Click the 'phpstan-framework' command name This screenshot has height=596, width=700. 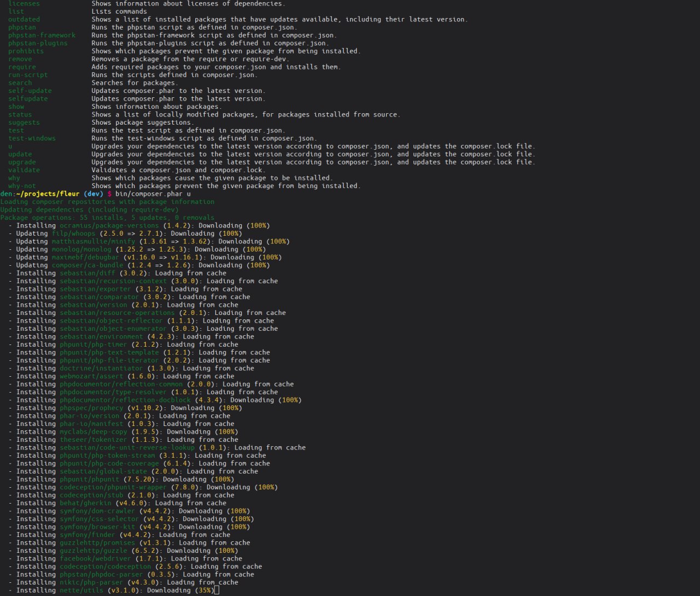pos(42,36)
